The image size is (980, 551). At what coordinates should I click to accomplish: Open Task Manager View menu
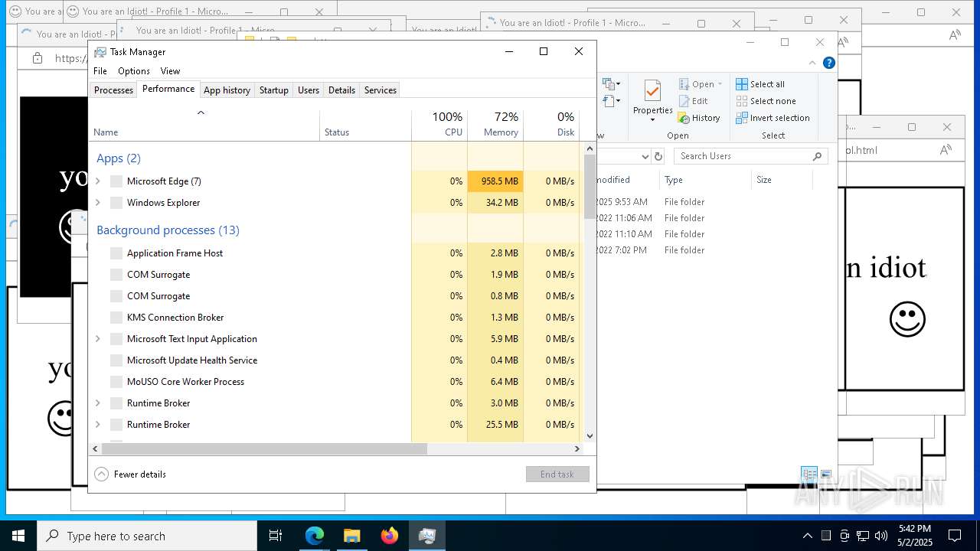[170, 71]
